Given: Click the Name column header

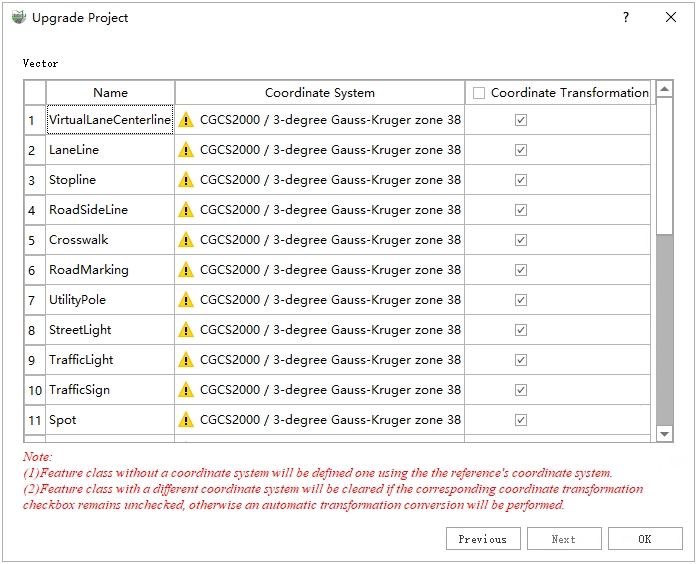Looking at the screenshot, I should [x=110, y=93].
